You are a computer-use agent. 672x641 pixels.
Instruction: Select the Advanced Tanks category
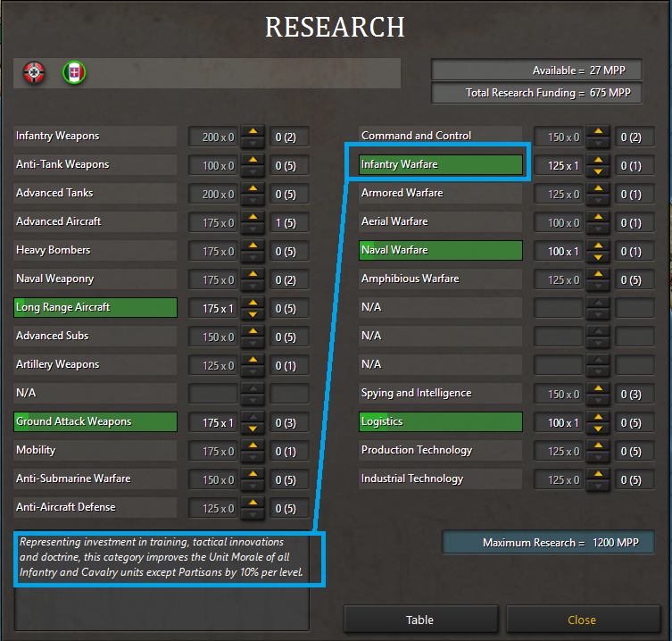tap(95, 193)
